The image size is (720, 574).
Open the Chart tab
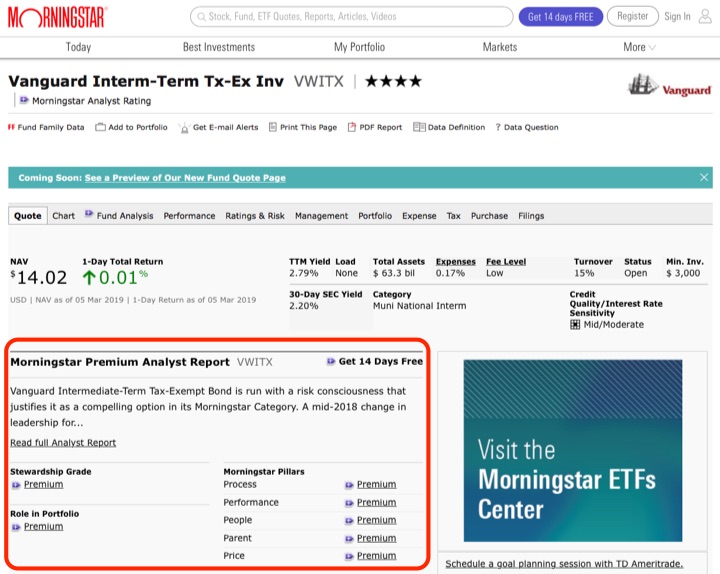[63, 216]
